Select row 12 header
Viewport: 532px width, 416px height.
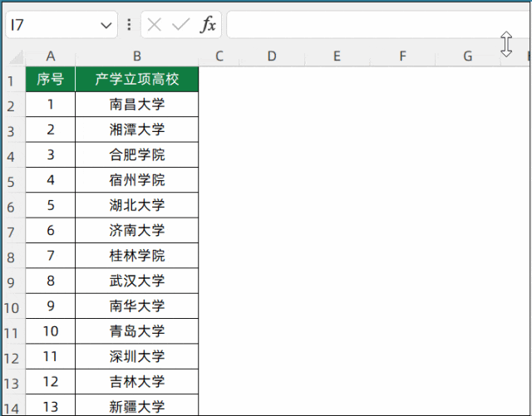(x=13, y=357)
